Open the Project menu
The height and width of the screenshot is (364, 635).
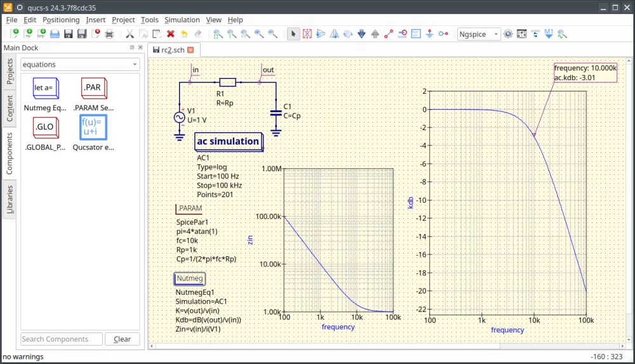tap(123, 20)
